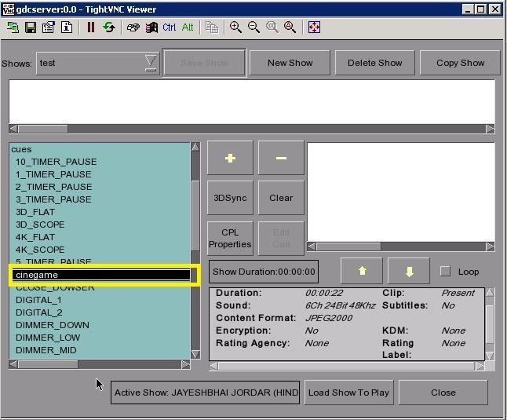The width and height of the screenshot is (507, 420).
Task: Toggle the Ctrl key toolbar button
Action: (169, 27)
